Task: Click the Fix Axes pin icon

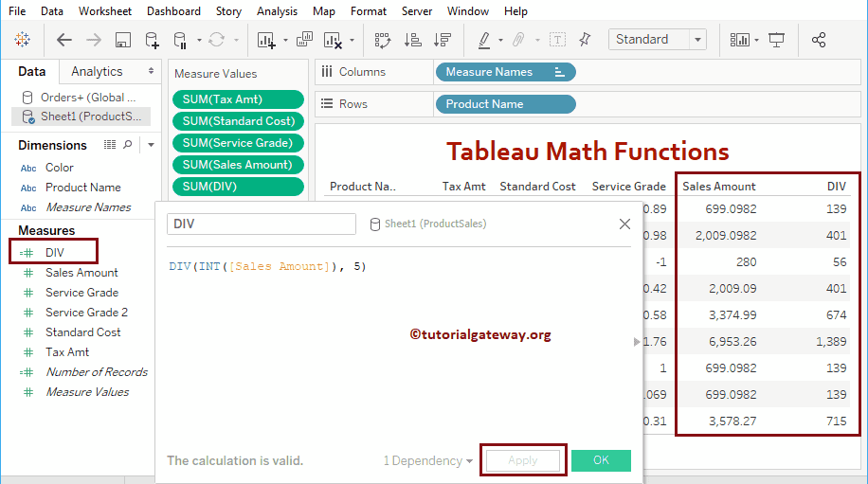Action: coord(585,40)
